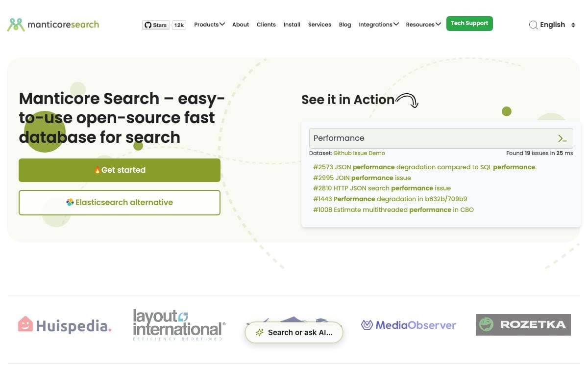Open issue #1008 Estimate multithreaded performance
The height and width of the screenshot is (368, 588).
(x=393, y=210)
